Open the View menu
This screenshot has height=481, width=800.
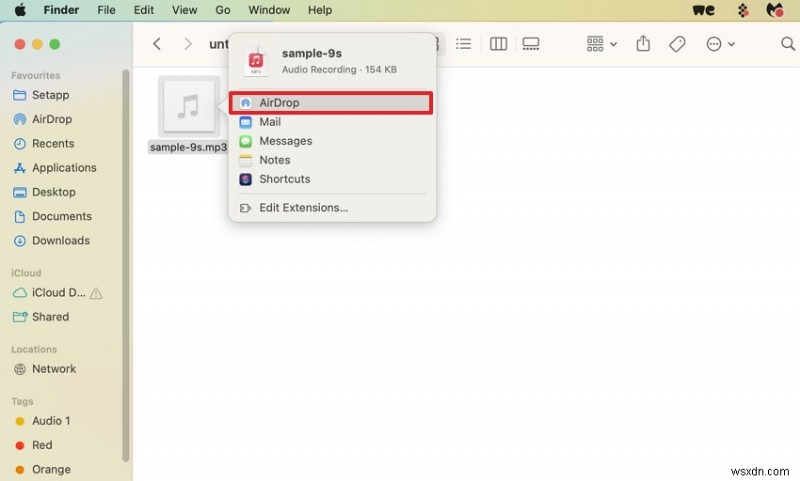(x=184, y=10)
